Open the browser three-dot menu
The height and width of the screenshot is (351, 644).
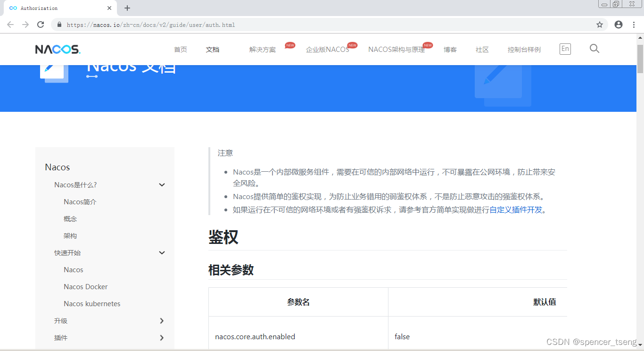[x=634, y=25]
